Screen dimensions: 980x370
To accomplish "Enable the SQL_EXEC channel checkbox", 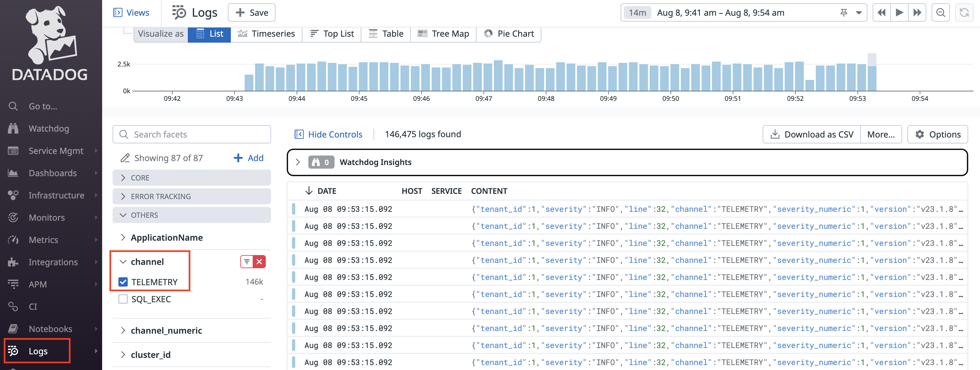I will tap(123, 299).
